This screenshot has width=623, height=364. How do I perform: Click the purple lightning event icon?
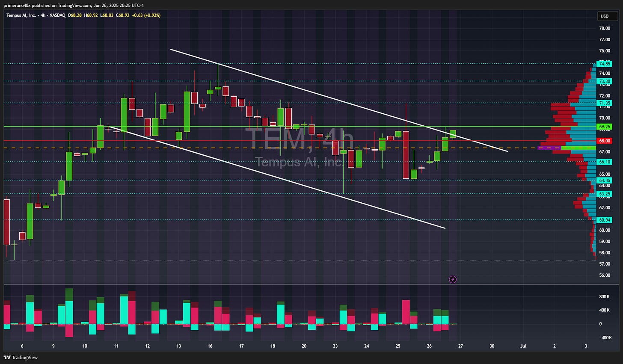[x=453, y=279]
